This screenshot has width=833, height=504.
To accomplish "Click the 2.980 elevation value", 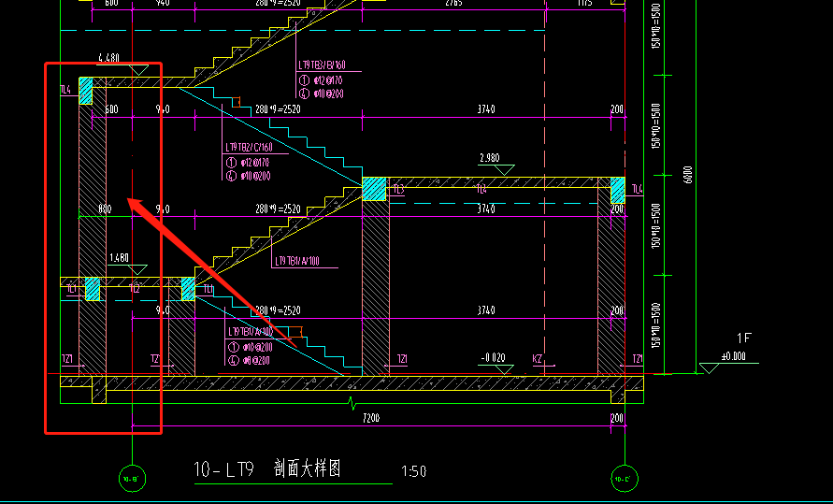I will click(489, 158).
